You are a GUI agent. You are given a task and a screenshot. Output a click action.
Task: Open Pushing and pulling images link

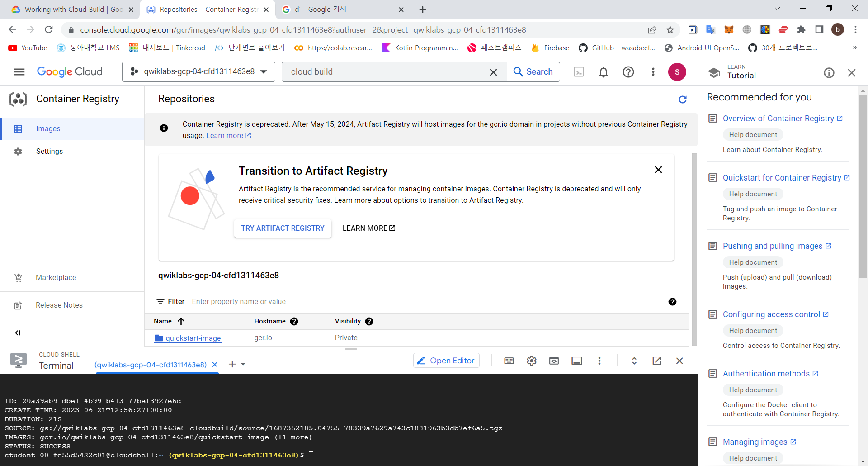point(777,246)
